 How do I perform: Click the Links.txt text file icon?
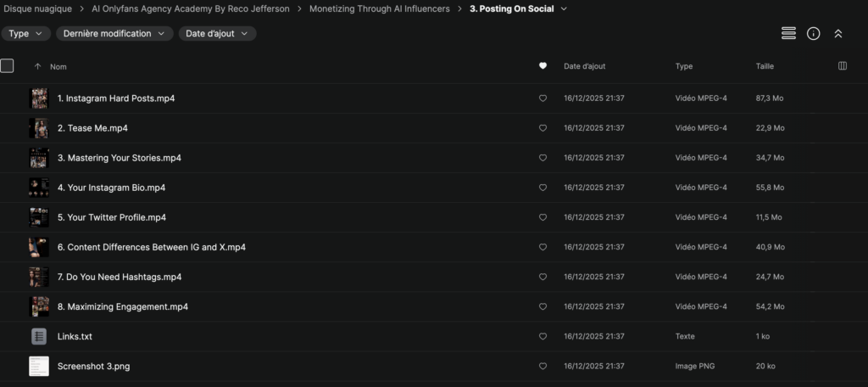(x=39, y=336)
